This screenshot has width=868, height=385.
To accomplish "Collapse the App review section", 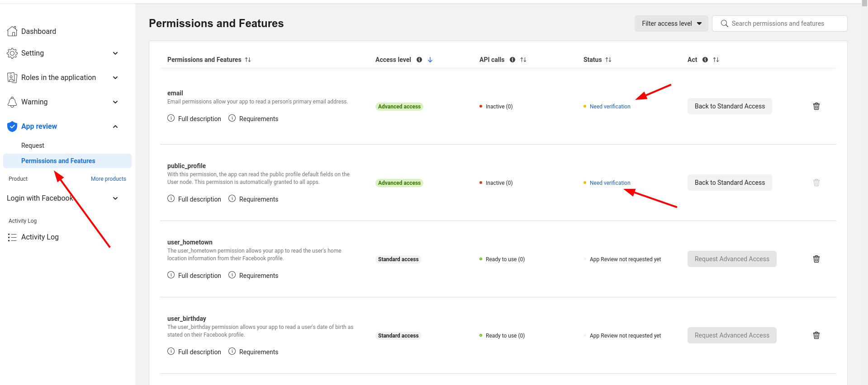I will pos(115,127).
